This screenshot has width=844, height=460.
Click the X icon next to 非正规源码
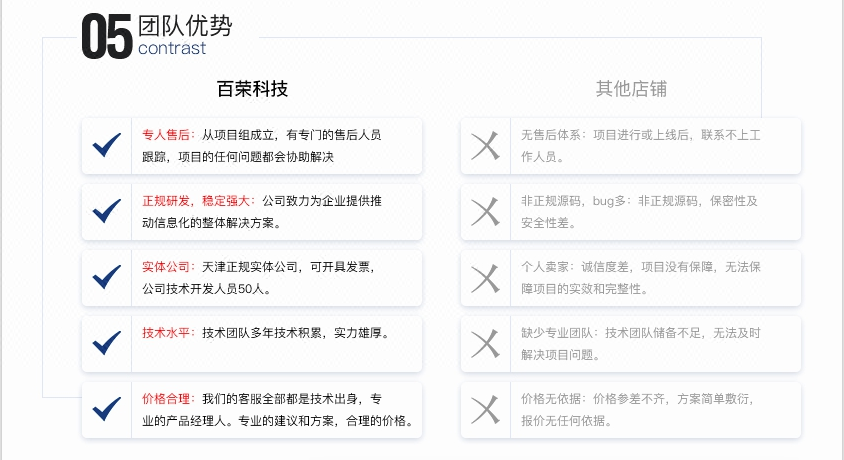pyautogui.click(x=486, y=212)
